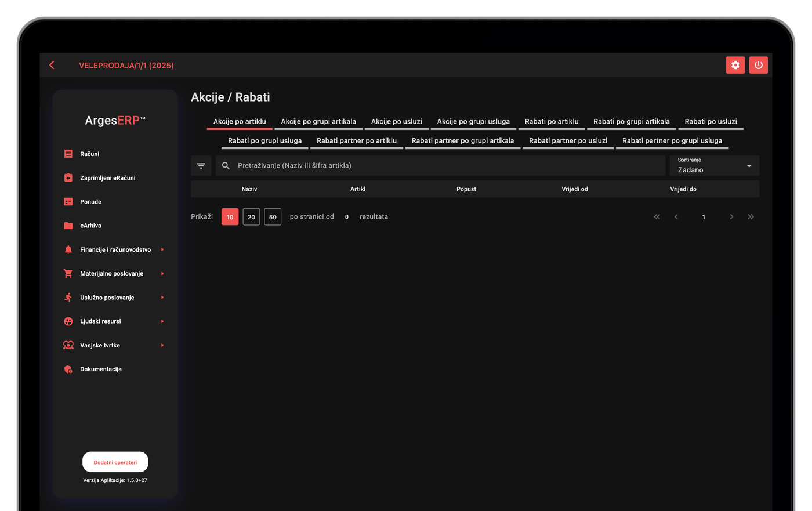Image resolution: width=812 pixels, height=511 pixels.
Task: Open Rabati partner po grupi artikala tab
Action: [x=463, y=140]
